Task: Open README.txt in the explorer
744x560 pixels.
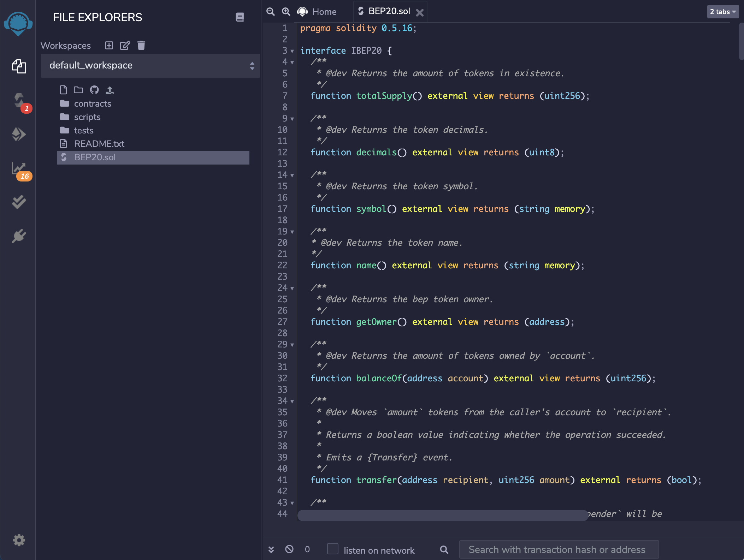Action: [x=99, y=144]
